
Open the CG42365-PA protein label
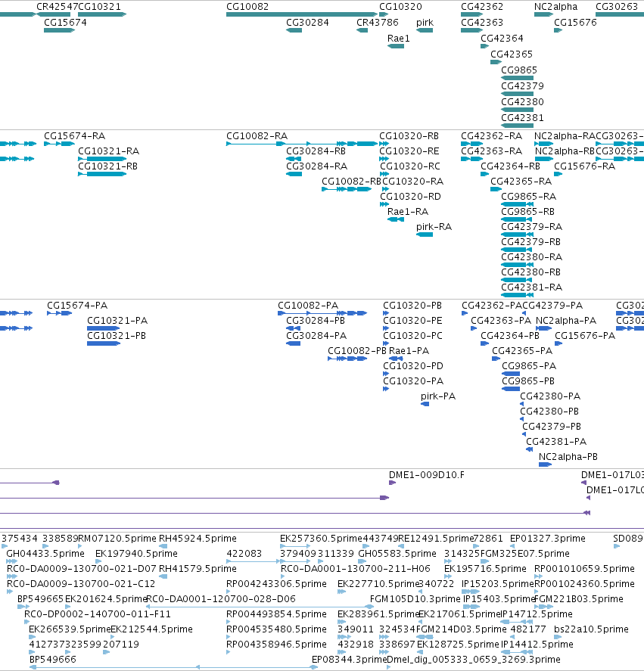[x=522, y=351]
